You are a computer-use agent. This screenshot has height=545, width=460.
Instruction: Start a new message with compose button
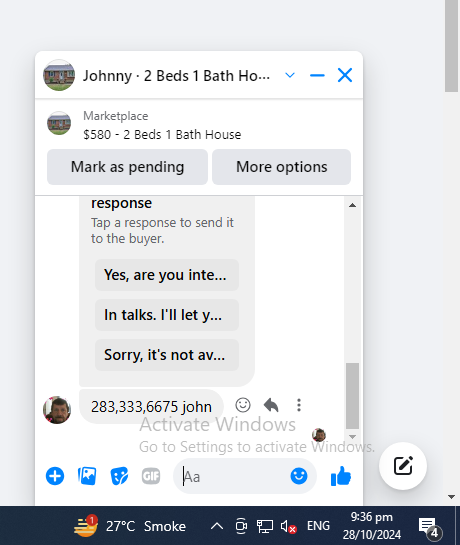(x=403, y=465)
